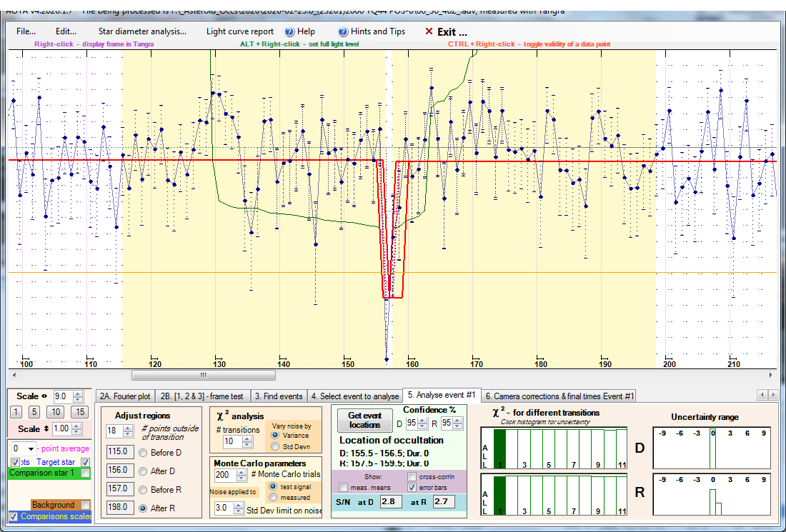This screenshot has width=786, height=532.
Task: Click Get event locations button
Action: tap(364, 420)
